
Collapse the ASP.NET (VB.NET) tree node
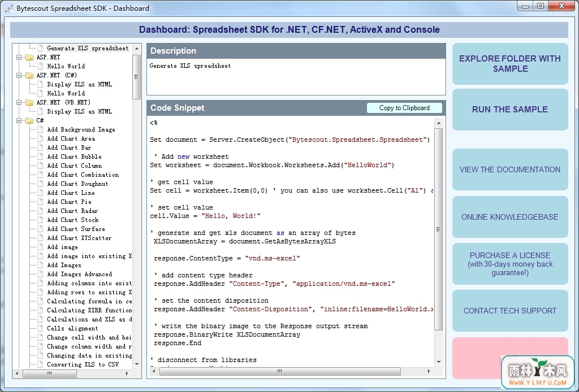(x=19, y=102)
